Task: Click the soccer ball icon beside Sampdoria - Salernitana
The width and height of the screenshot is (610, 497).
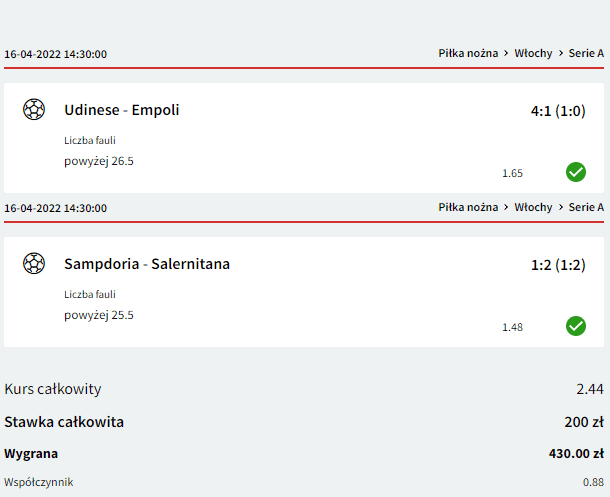Action: coord(34,263)
